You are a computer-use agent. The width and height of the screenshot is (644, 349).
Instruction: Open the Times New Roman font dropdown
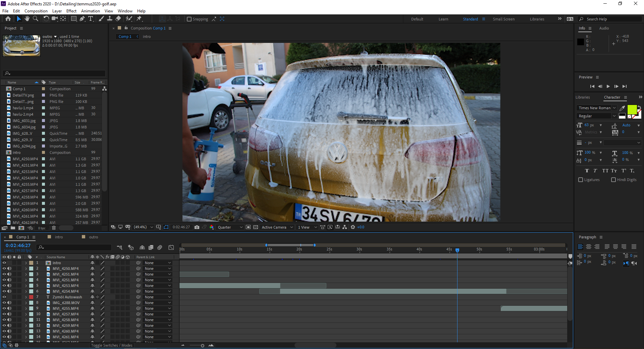[597, 108]
